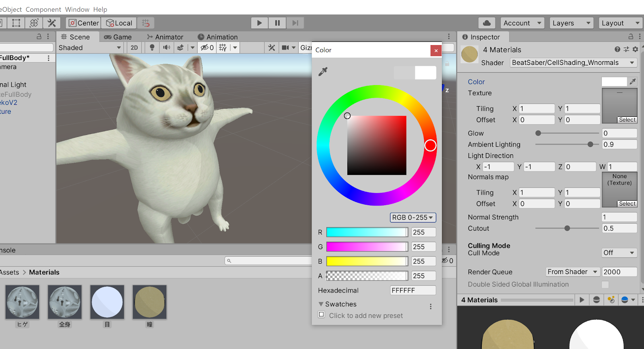Screen dimensions: 644x349
Task: Select a texture for Normals map
Action: tap(627, 204)
